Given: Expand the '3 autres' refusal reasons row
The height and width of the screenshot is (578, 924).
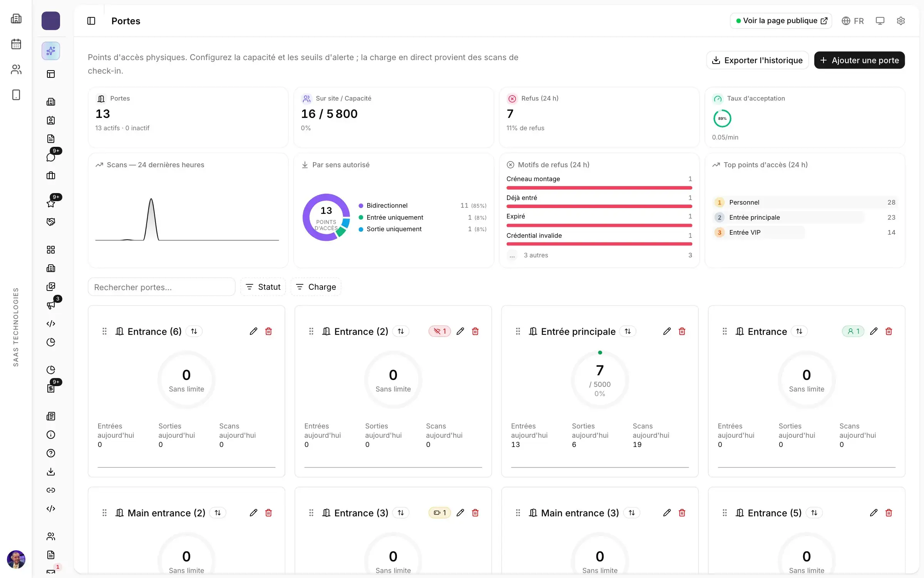Looking at the screenshot, I should (599, 255).
